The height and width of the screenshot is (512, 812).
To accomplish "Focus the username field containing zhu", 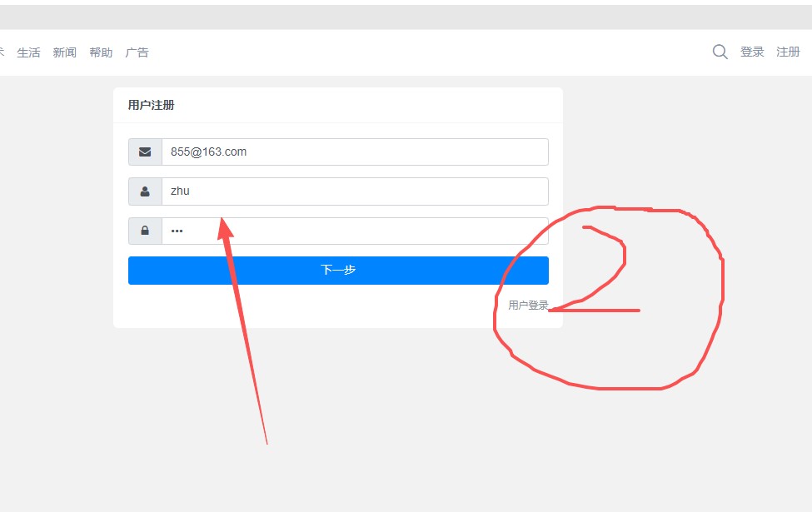I will point(354,191).
